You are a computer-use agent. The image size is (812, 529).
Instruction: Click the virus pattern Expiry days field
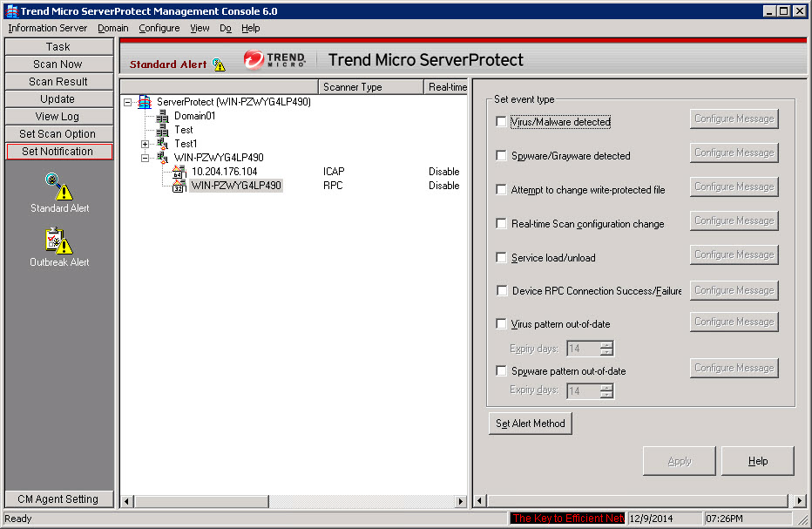pos(584,349)
